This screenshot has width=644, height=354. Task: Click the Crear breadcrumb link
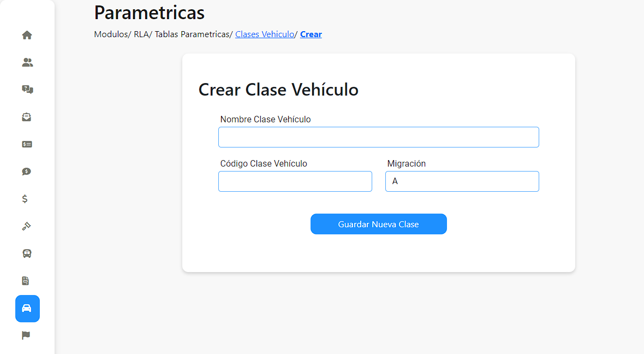(311, 34)
